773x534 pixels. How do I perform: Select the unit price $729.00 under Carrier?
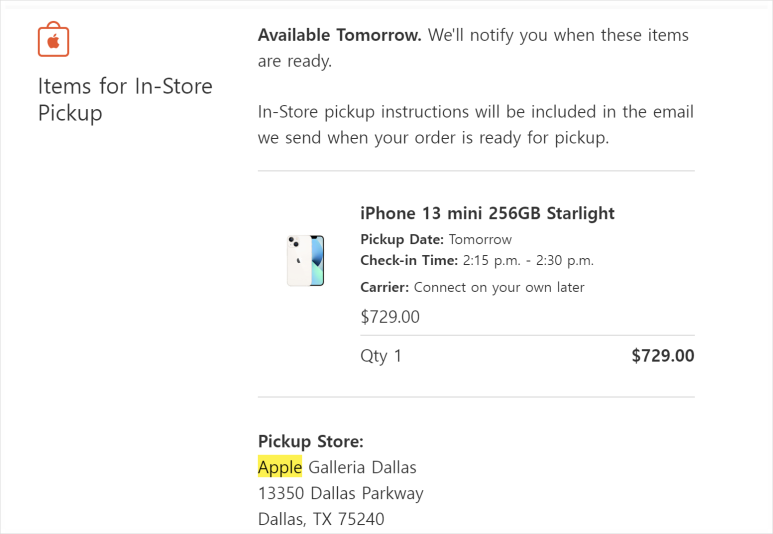(389, 317)
